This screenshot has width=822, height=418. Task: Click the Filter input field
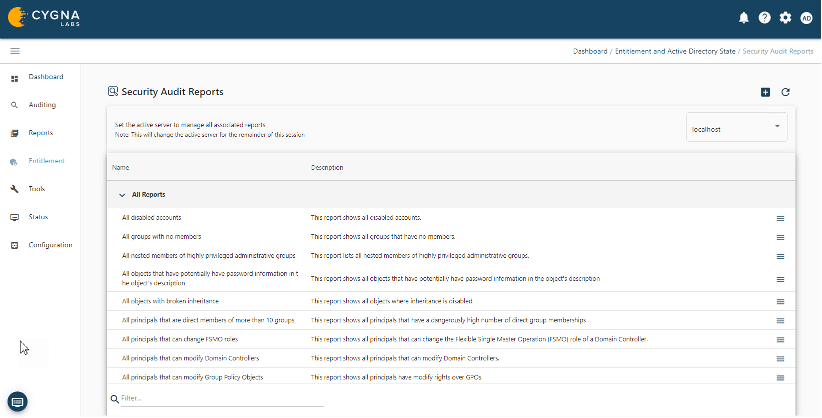[x=220, y=399]
